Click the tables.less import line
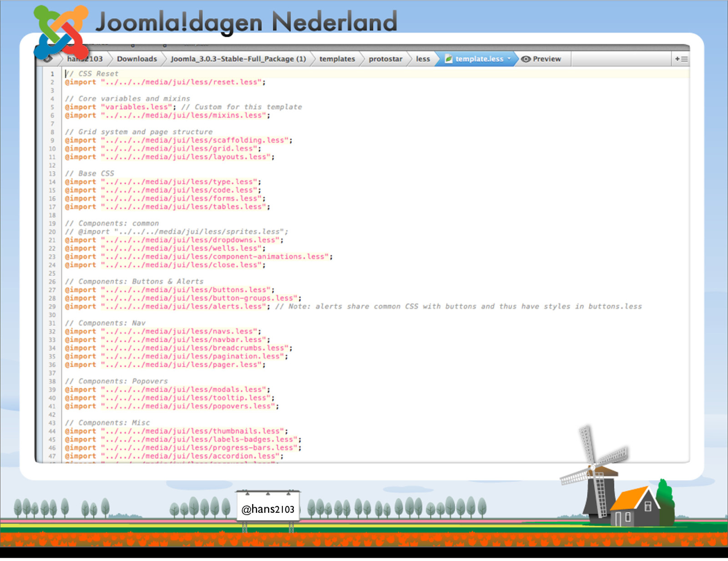 (167, 207)
